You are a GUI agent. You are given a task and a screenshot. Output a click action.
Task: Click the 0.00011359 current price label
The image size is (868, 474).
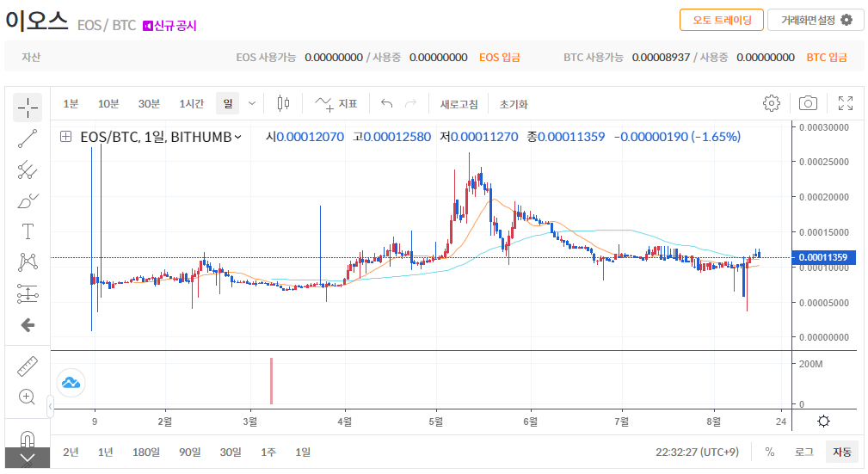[824, 257]
